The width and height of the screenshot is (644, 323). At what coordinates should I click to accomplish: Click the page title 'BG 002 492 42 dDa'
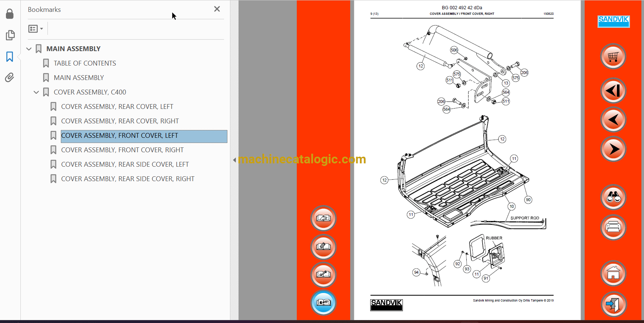pyautogui.click(x=462, y=8)
